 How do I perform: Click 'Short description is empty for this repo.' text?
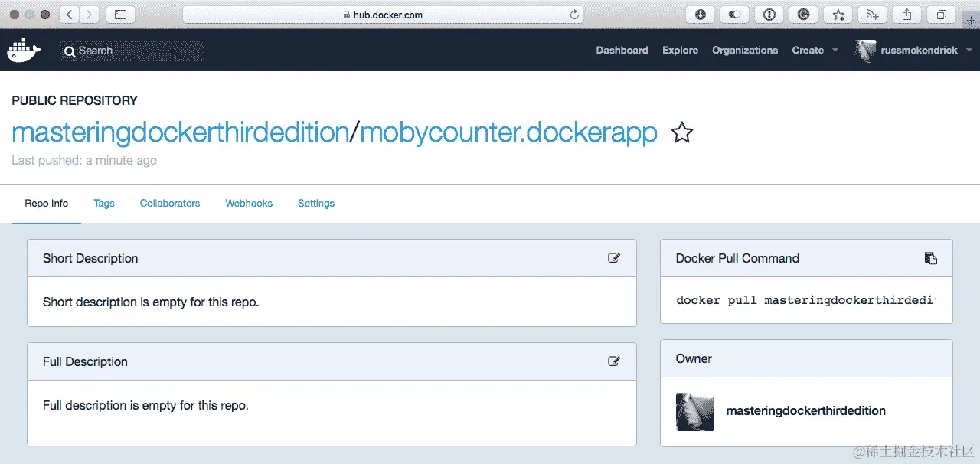coord(151,302)
